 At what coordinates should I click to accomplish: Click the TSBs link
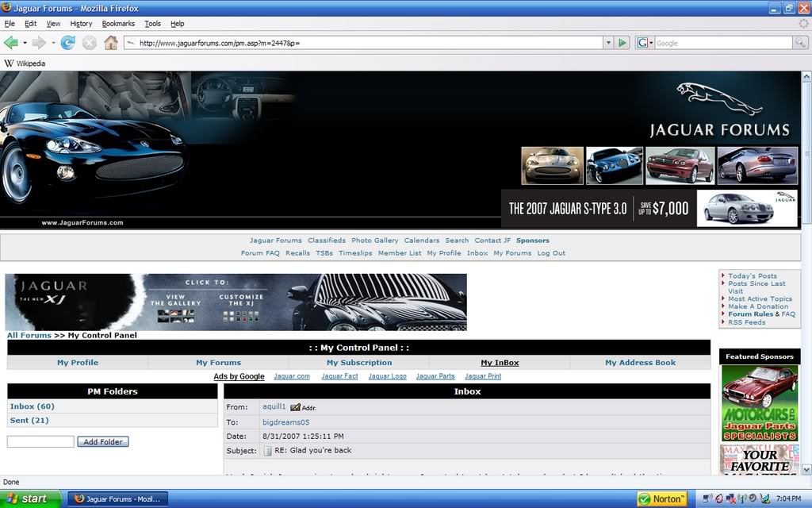(x=324, y=253)
